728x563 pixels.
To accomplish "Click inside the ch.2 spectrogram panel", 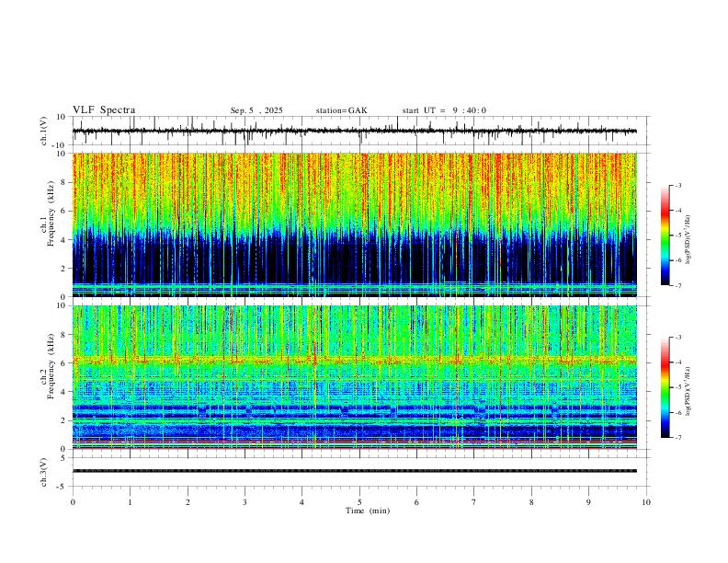I will pyautogui.click(x=355, y=377).
